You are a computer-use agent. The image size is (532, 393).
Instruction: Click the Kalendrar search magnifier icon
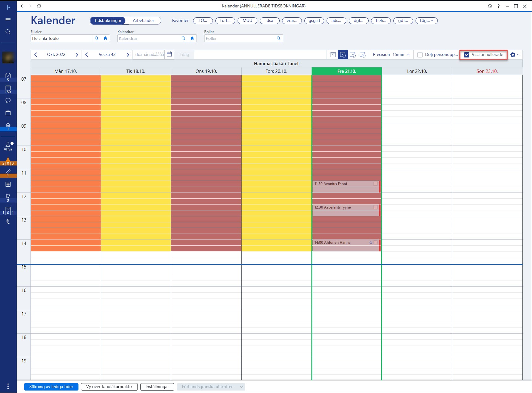coord(184,38)
